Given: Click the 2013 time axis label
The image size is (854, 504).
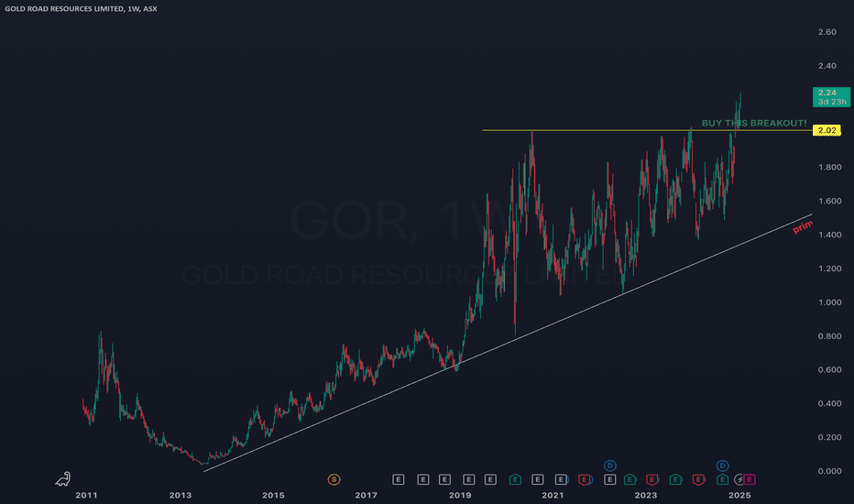Looking at the screenshot, I should [181, 495].
